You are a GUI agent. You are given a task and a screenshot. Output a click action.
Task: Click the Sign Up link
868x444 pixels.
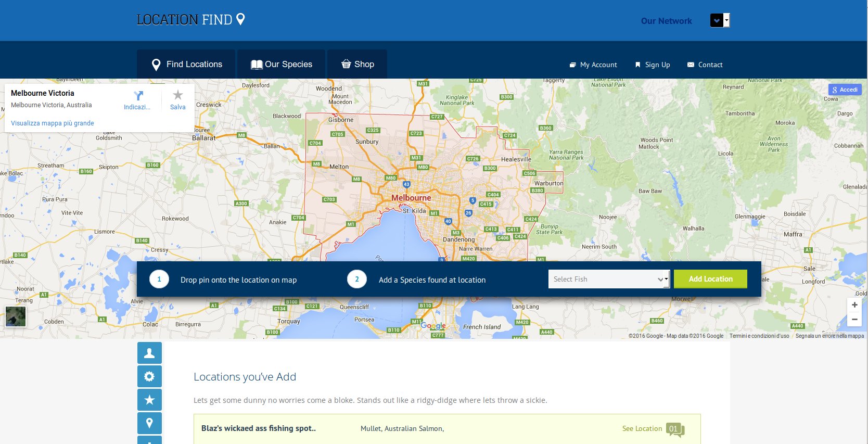coord(653,65)
